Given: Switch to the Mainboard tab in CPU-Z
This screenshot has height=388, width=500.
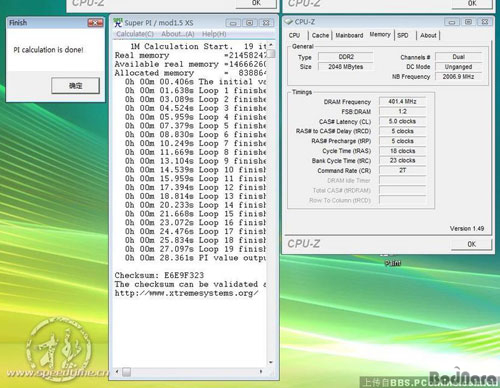Looking at the screenshot, I should [x=349, y=35].
